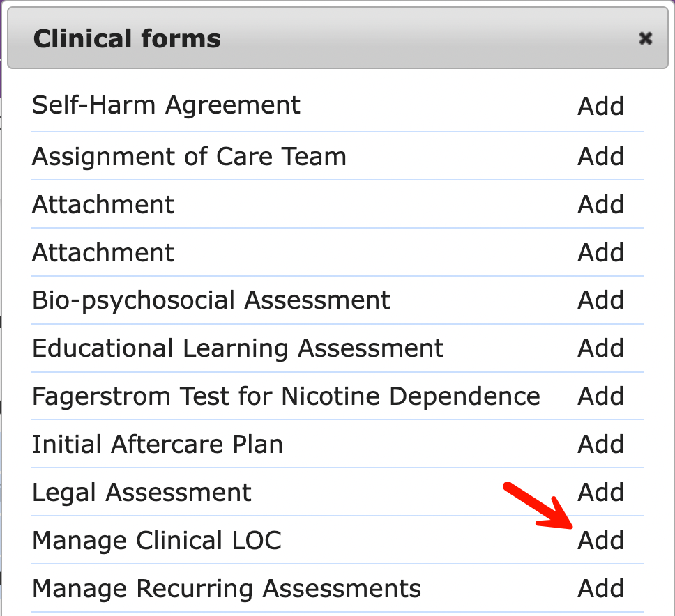Add a Self-Harm Agreement form

(x=600, y=106)
